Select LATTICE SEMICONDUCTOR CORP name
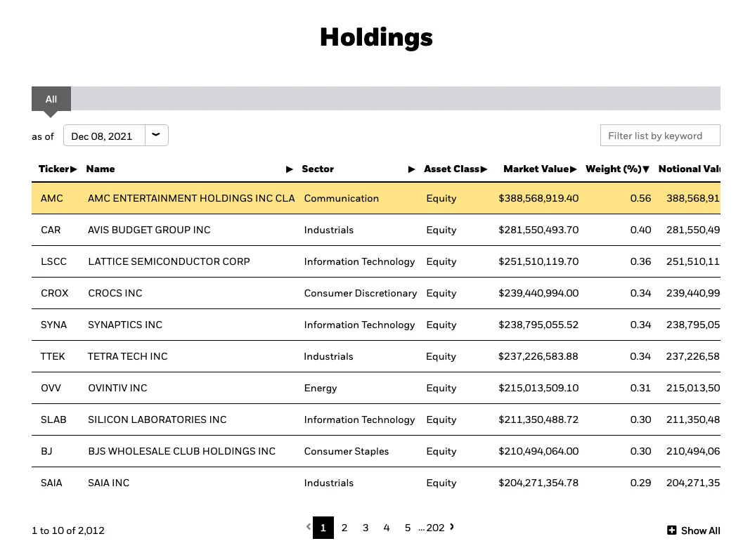Viewport: 743px width, 560px height. point(169,261)
